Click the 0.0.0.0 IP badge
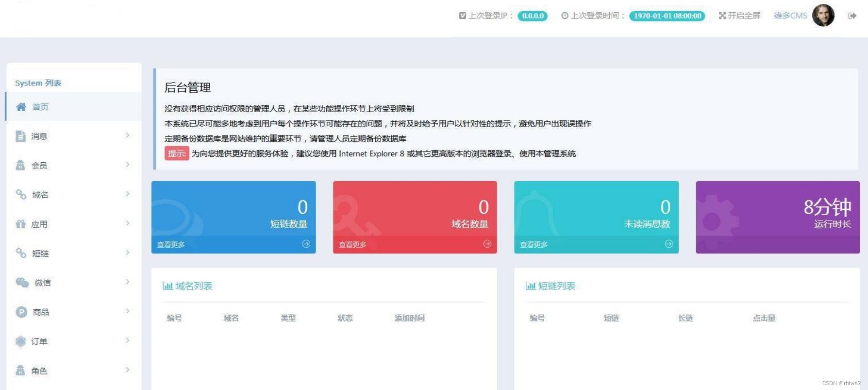This screenshot has height=390, width=868. click(533, 16)
